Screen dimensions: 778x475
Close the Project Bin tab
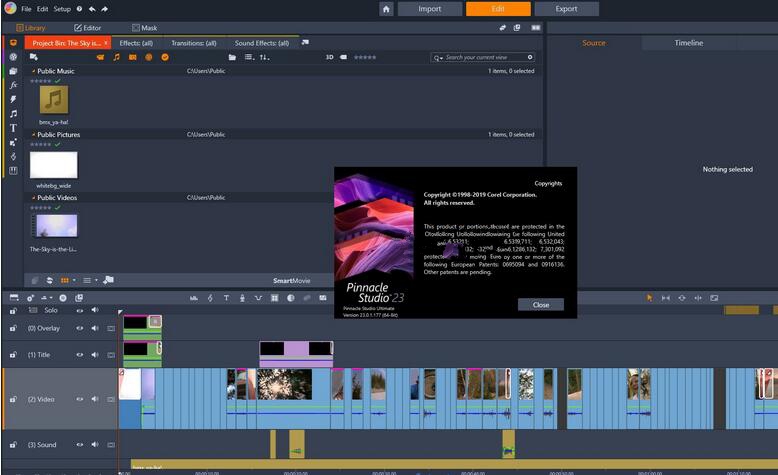[x=106, y=43]
